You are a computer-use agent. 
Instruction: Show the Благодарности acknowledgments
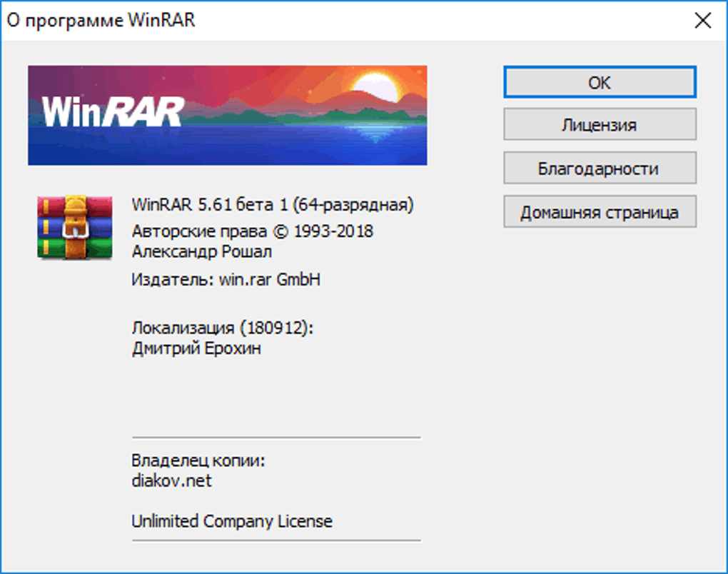(x=600, y=168)
